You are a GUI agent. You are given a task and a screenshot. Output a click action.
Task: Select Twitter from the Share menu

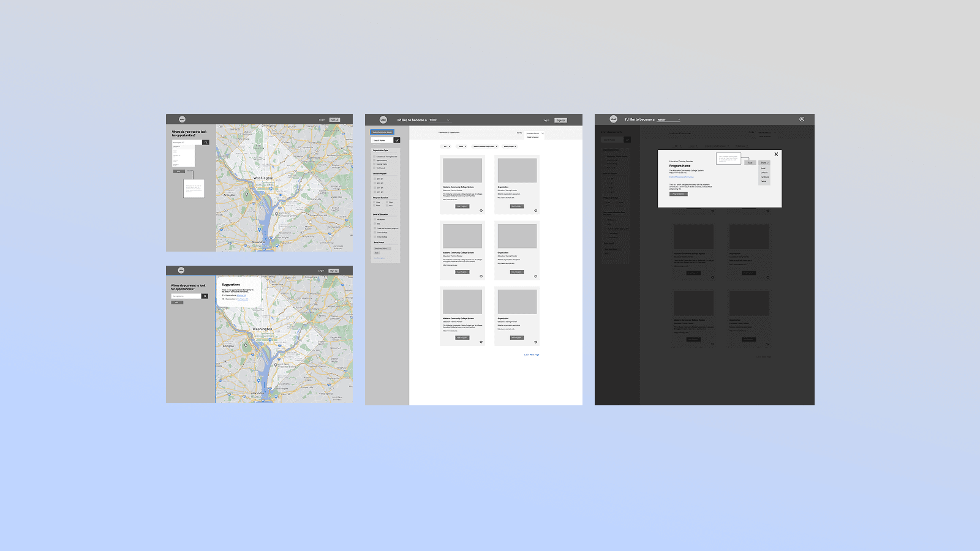coord(763,181)
